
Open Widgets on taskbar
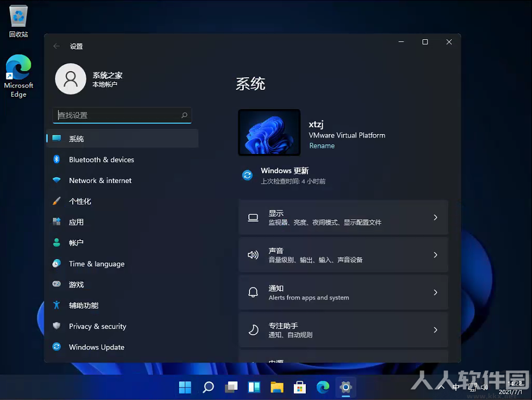click(x=254, y=387)
